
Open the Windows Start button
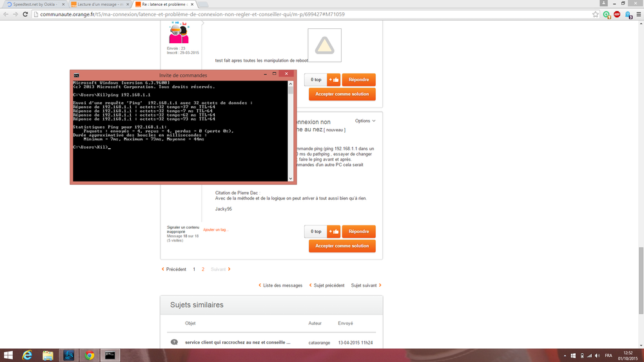pos(8,356)
